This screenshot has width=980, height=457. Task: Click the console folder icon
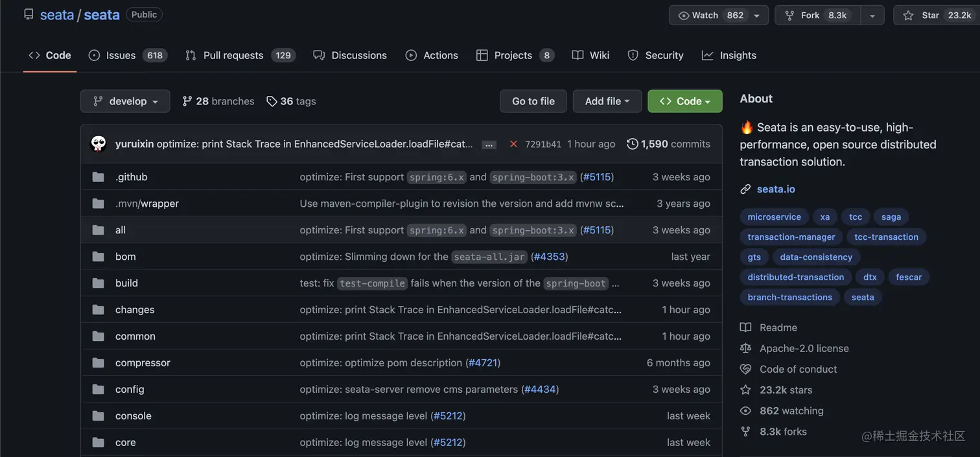[x=98, y=416]
